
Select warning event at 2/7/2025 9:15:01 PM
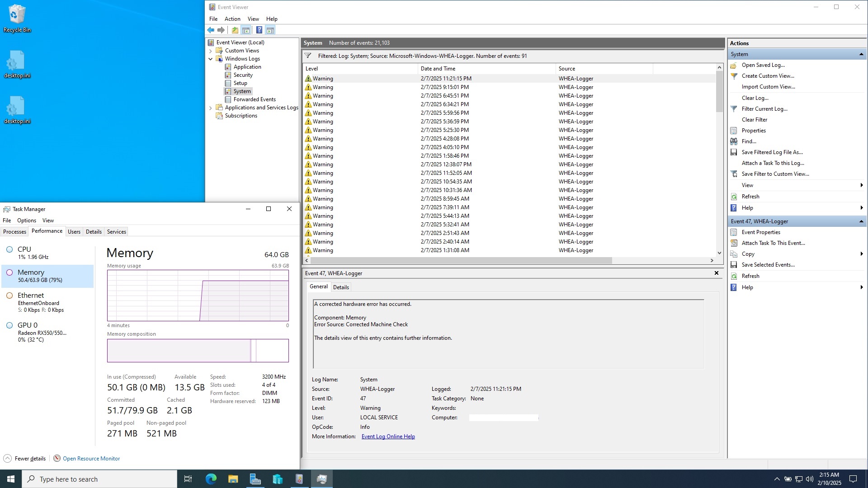(x=509, y=87)
